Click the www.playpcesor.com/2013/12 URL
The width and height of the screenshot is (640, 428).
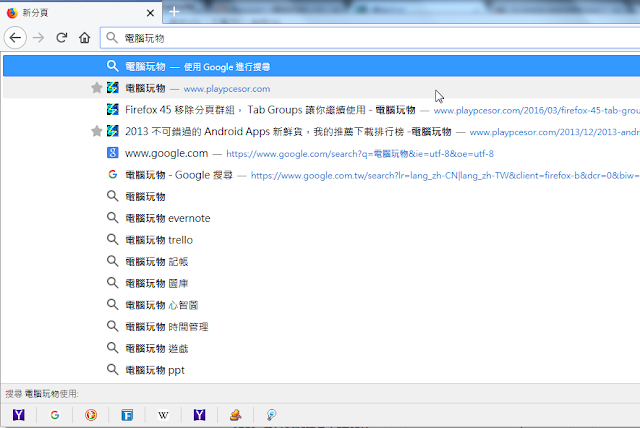pyautogui.click(x=554, y=132)
